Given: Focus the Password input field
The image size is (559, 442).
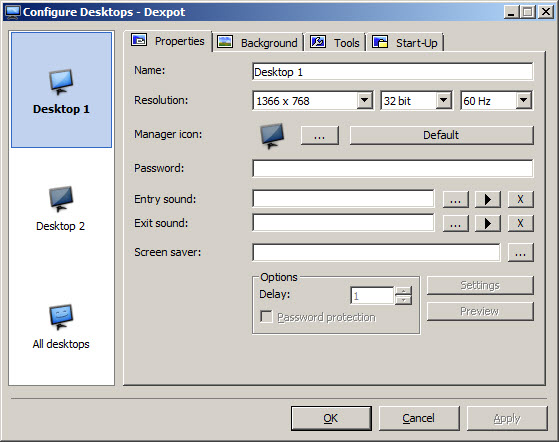Looking at the screenshot, I should coord(393,168).
